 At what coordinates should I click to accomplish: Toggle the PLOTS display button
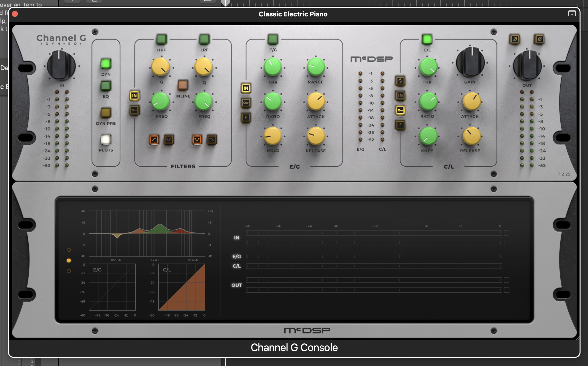click(x=106, y=140)
